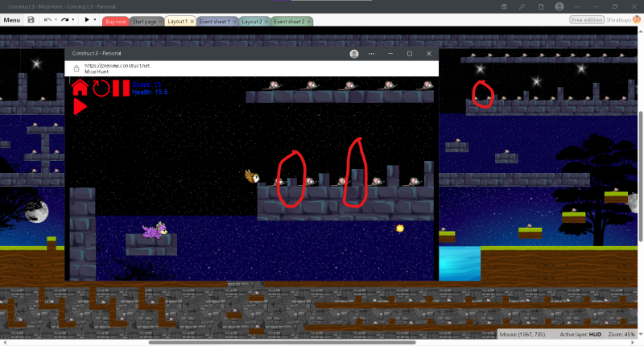Close the Event sheet 1 tab

(234, 22)
